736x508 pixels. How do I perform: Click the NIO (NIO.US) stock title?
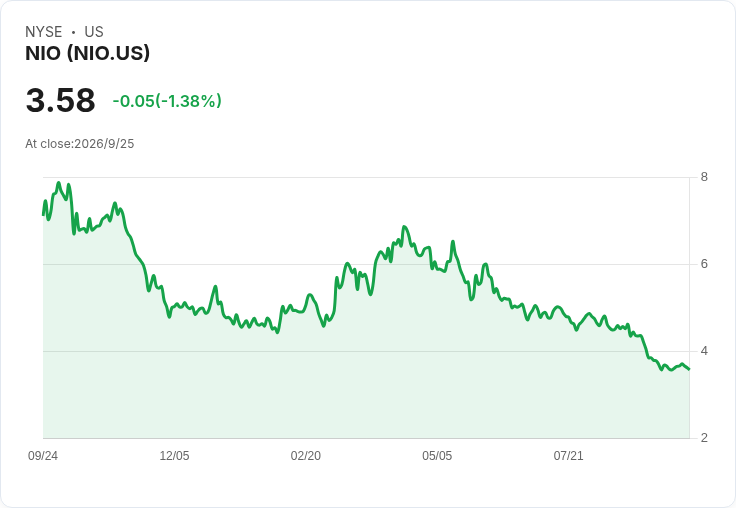click(87, 53)
